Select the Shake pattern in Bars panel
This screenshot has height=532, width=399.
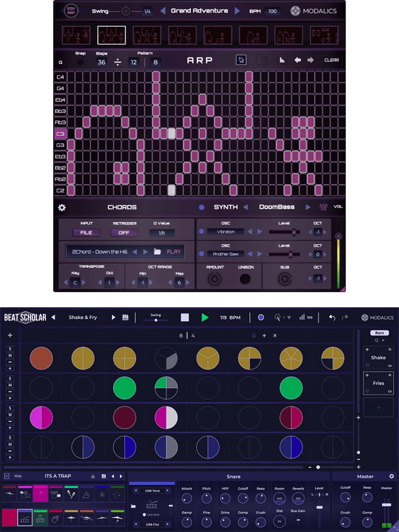tap(378, 357)
